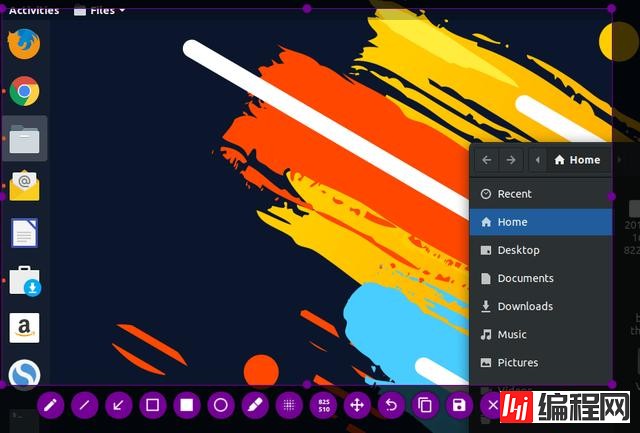Undo the last annotation
The height and width of the screenshot is (433, 640).
(x=391, y=405)
